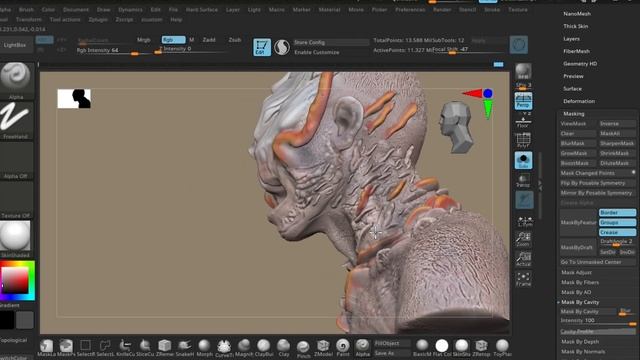
Task: Click the Zoom navigation button
Action: tap(523, 239)
